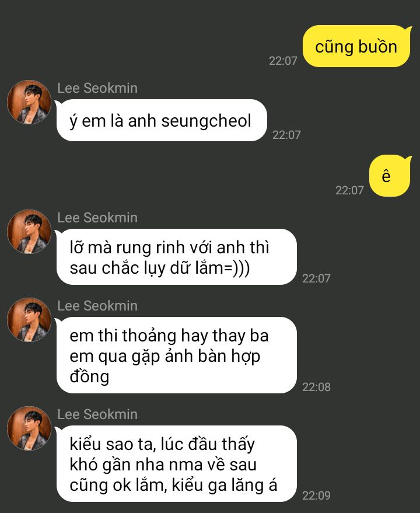The width and height of the screenshot is (420, 513).
Task: Click Lee Seokmin name above "em thi thoảng"
Action: (x=97, y=306)
